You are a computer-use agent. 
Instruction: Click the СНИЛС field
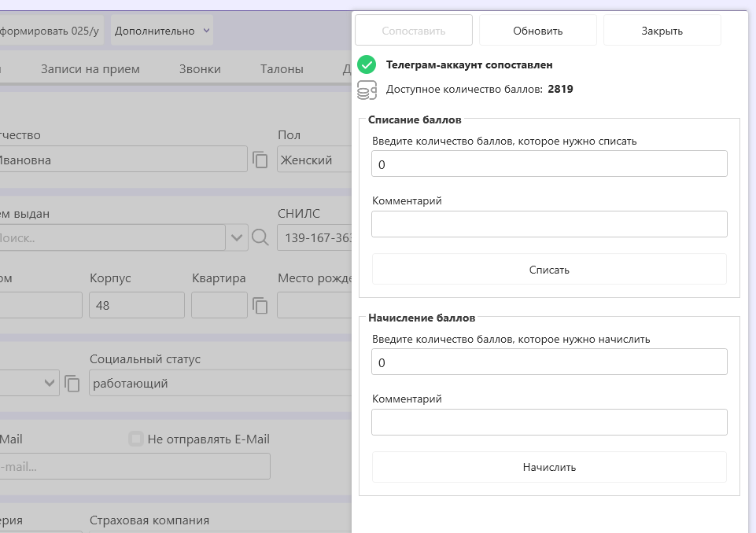pos(315,237)
